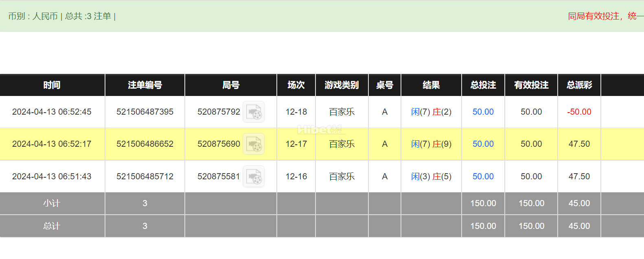644x259 pixels.
Task: Click the 结果 column header
Action: click(431, 85)
